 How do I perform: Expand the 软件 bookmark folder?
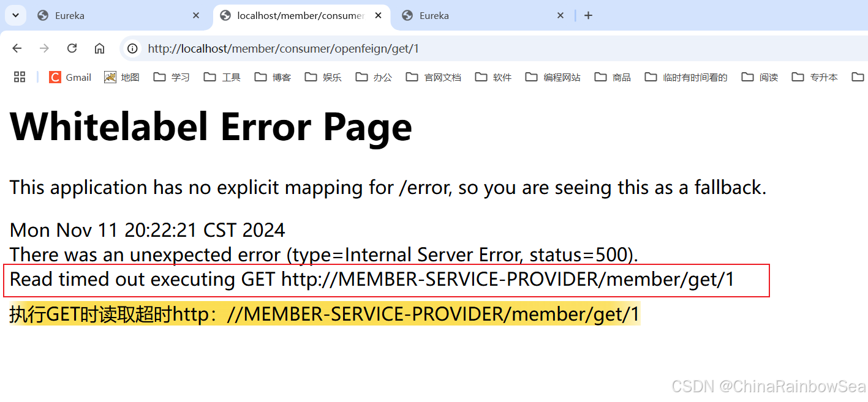coord(494,77)
